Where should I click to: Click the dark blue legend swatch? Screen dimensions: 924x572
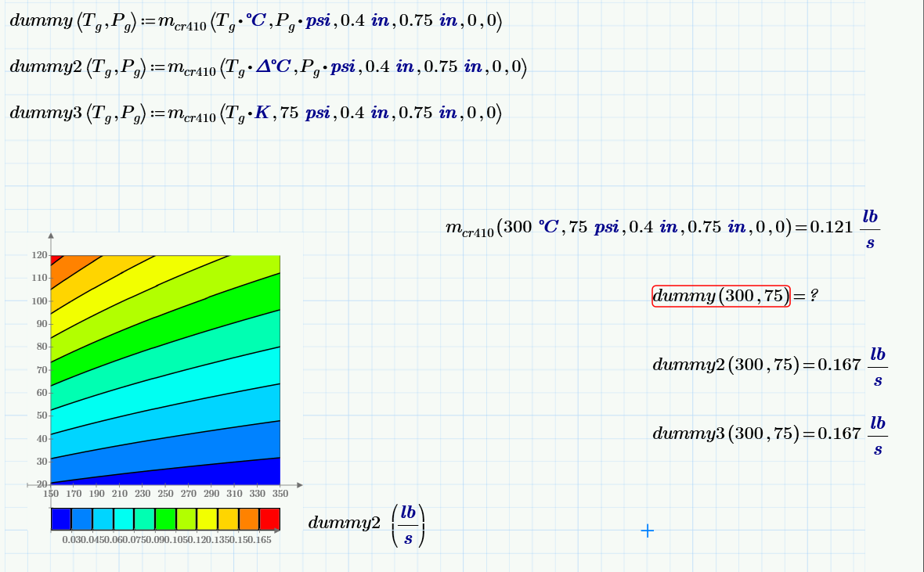pos(61,519)
